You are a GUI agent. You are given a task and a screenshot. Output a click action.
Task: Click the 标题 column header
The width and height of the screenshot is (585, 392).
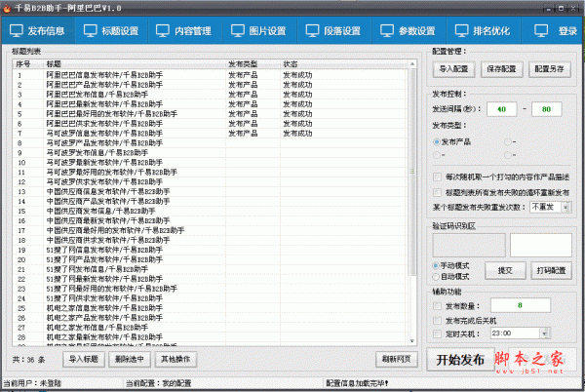pos(135,64)
